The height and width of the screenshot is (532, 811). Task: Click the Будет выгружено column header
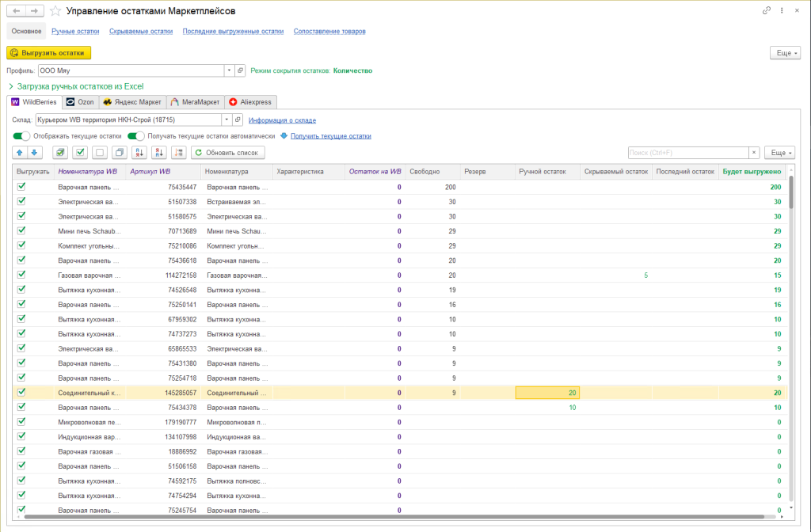pos(752,172)
